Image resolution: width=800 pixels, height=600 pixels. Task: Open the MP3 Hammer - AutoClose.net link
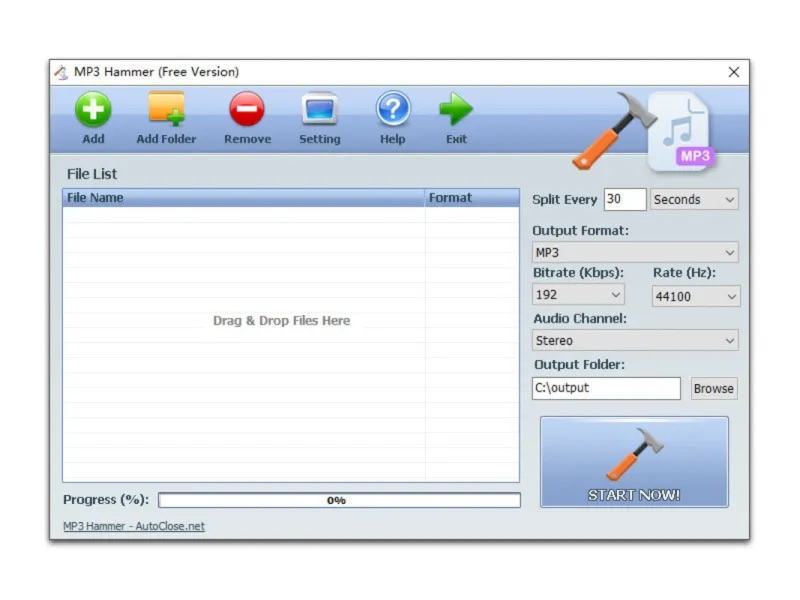pos(134,526)
